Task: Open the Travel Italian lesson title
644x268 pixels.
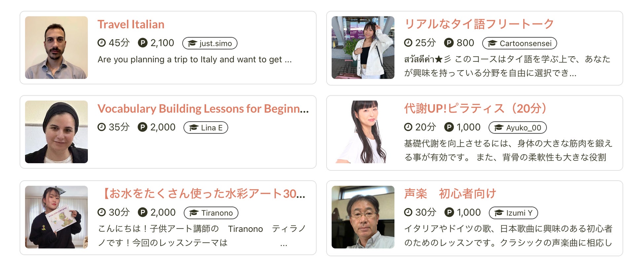Action: 131,24
